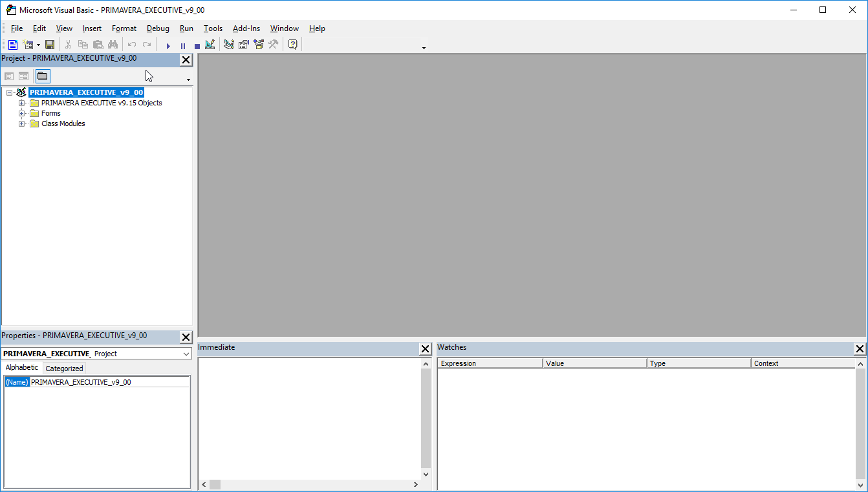868x492 pixels.
Task: Open the Properties Window toolbar icon
Action: tap(244, 45)
